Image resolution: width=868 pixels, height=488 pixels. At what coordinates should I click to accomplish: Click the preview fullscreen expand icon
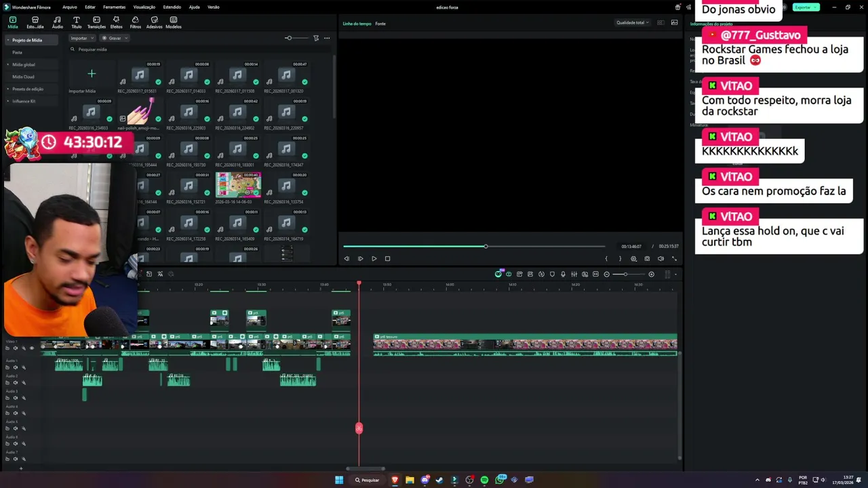click(x=674, y=258)
